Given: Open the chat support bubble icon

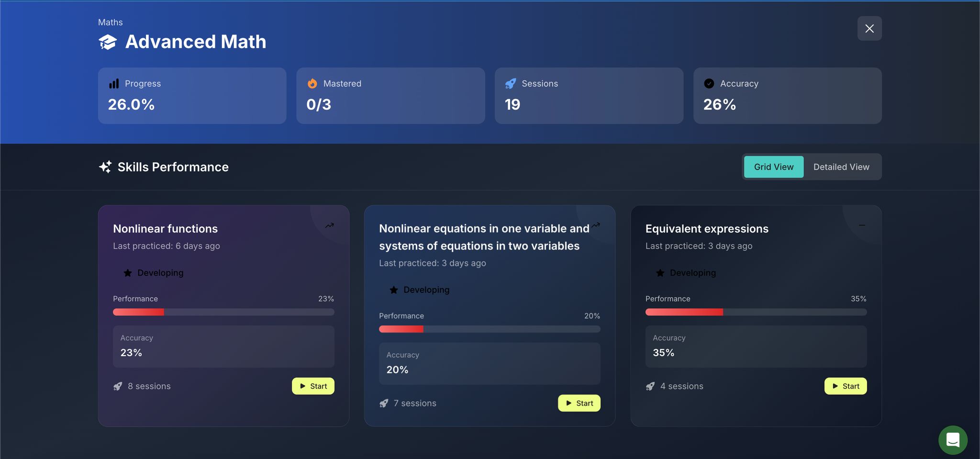Looking at the screenshot, I should point(953,440).
